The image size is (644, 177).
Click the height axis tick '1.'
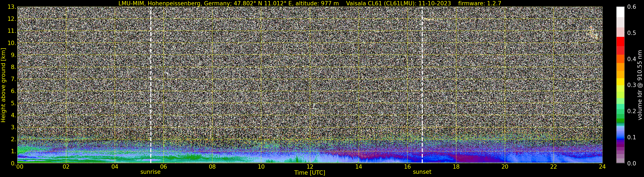[x=13, y=151]
